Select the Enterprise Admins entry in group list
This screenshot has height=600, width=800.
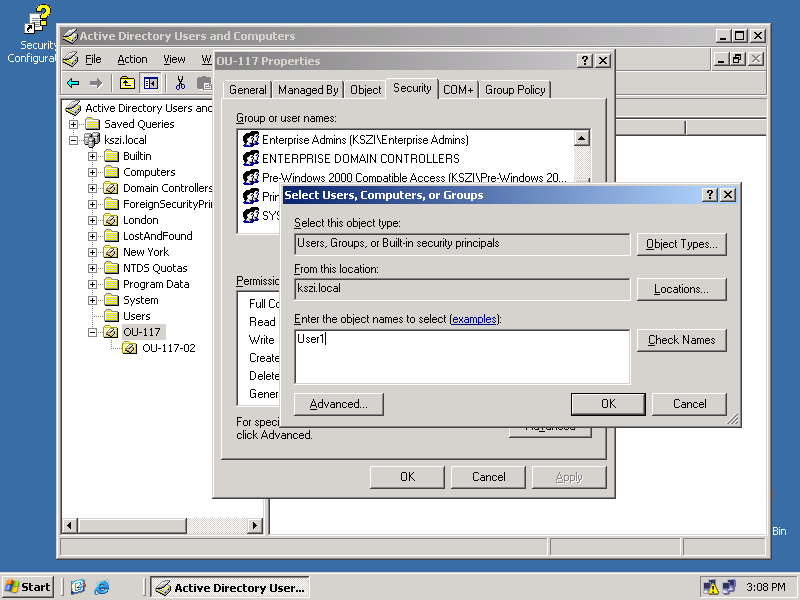pyautogui.click(x=365, y=139)
